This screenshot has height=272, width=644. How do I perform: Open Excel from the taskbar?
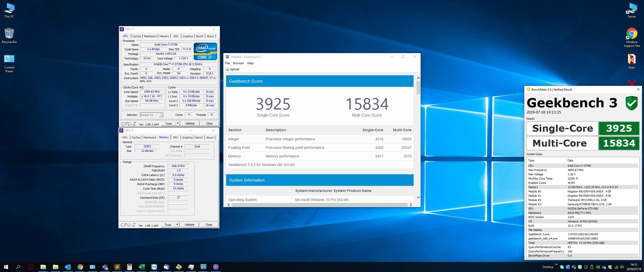[142, 267]
